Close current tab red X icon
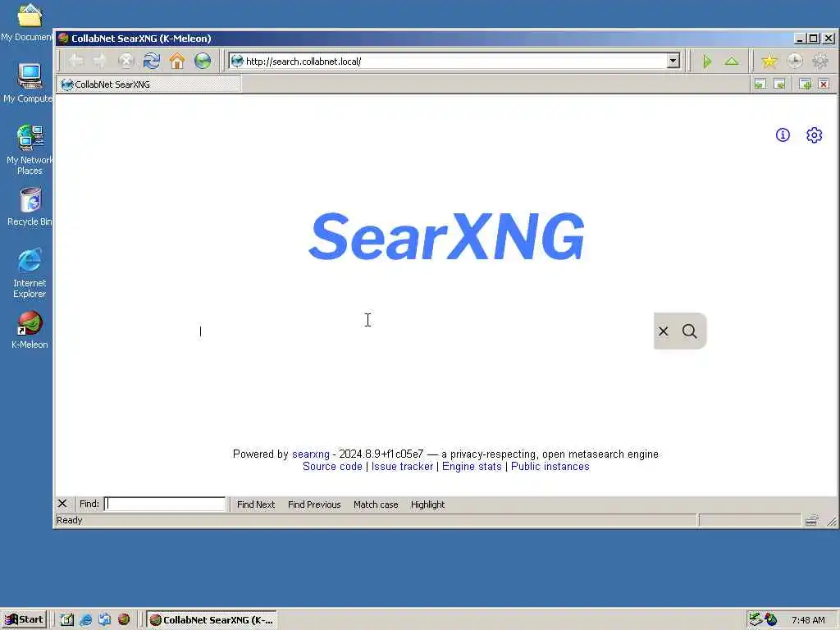Screen dimensions: 840x630 pyautogui.click(x=824, y=84)
